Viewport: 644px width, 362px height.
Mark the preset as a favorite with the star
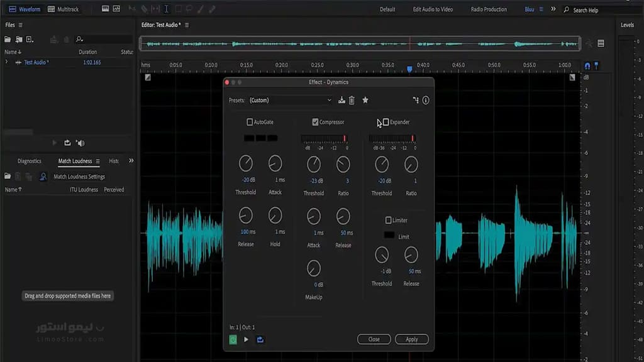(x=365, y=100)
